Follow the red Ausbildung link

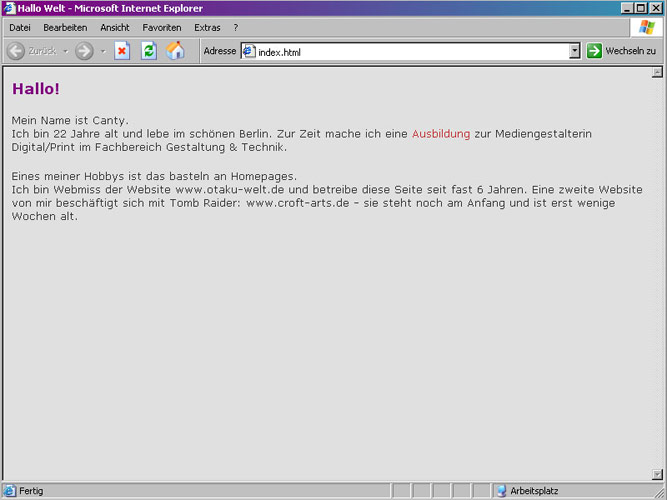click(x=441, y=134)
